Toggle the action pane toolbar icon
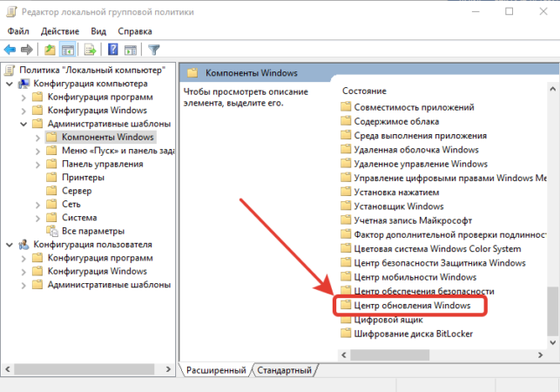The width and height of the screenshot is (560, 392). point(131,50)
